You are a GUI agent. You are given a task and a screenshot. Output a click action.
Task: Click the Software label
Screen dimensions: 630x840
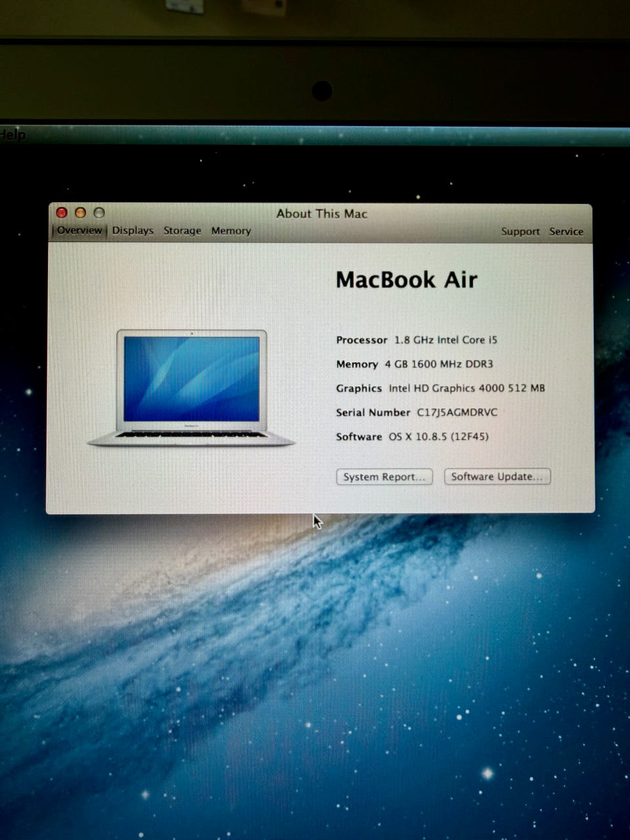click(x=359, y=436)
